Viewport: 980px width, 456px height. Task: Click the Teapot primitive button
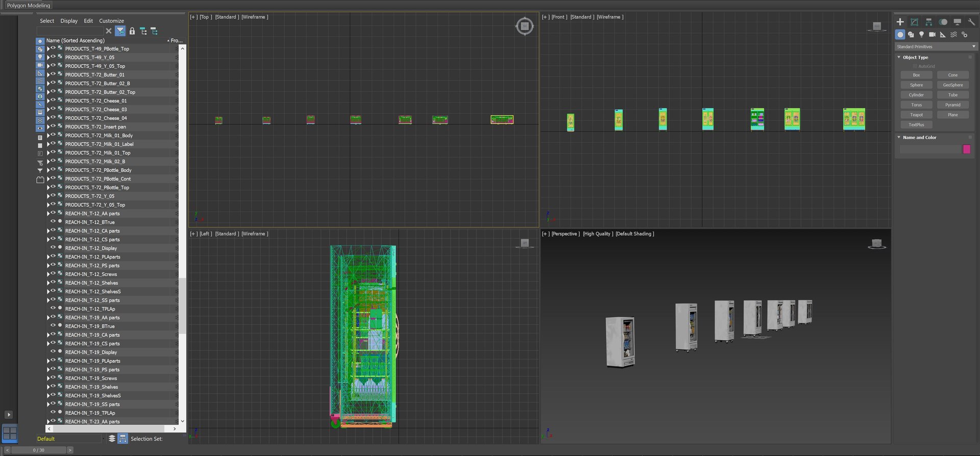click(916, 115)
